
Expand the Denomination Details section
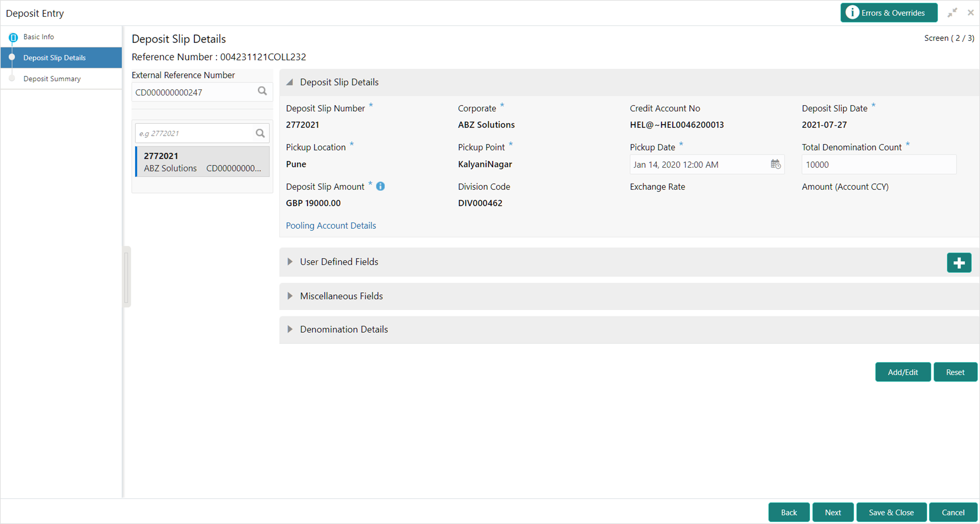tap(290, 329)
